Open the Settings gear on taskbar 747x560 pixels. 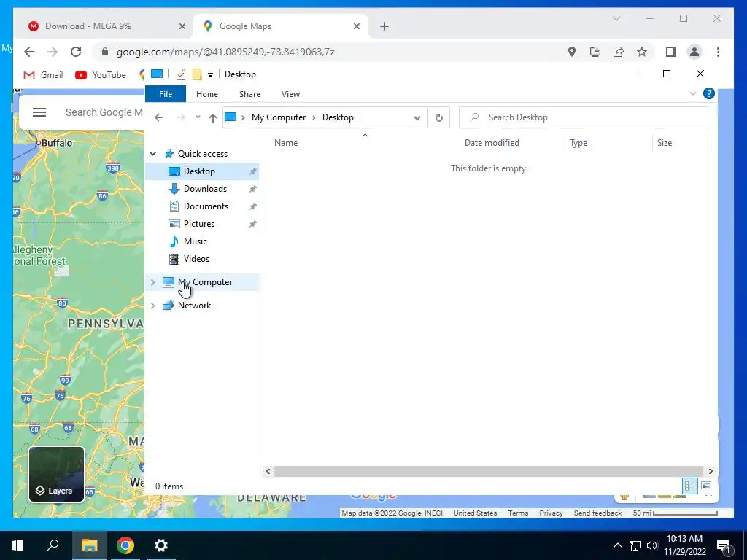161,545
